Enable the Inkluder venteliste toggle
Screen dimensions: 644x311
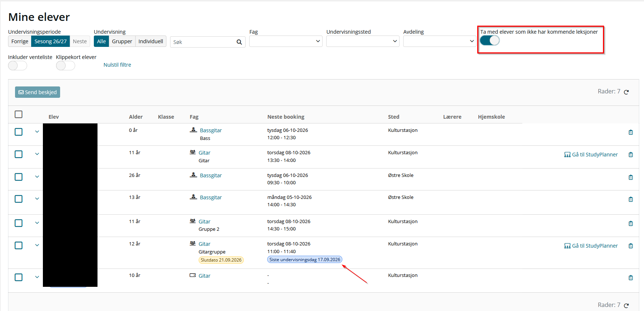[18, 66]
